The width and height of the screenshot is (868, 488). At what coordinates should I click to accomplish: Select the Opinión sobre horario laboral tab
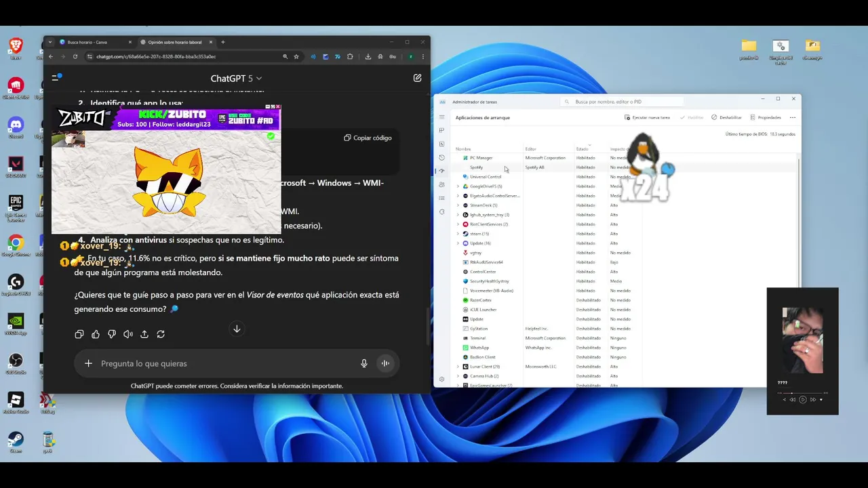click(x=178, y=42)
